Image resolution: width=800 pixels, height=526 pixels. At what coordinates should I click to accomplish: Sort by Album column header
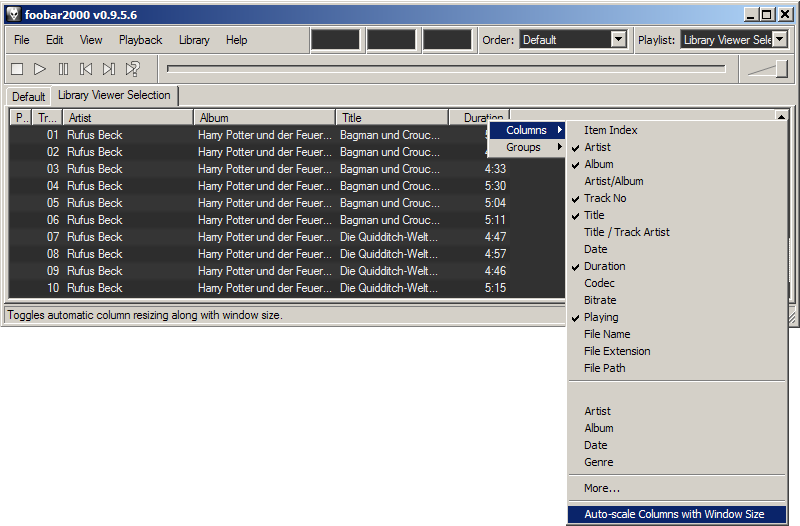[x=265, y=118]
